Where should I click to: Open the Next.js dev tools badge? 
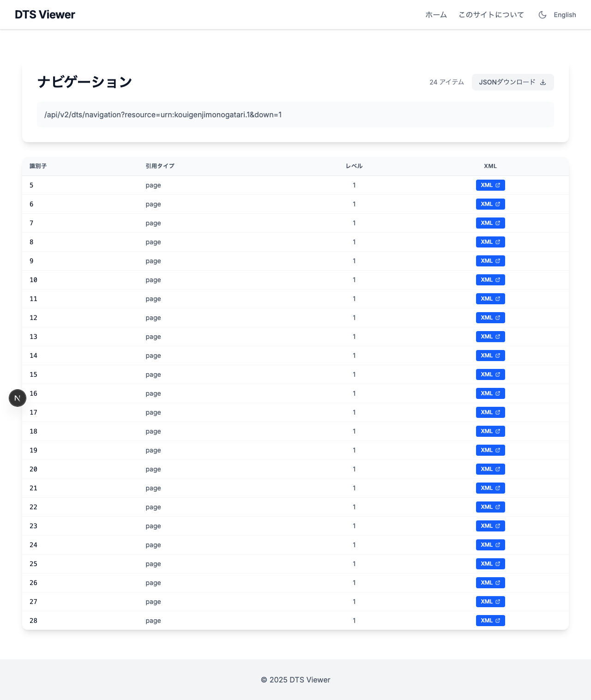pyautogui.click(x=18, y=398)
